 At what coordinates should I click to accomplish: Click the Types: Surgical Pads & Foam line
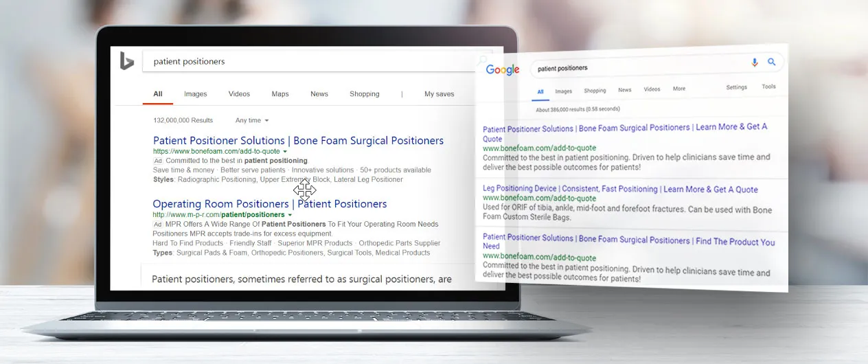pos(292,253)
